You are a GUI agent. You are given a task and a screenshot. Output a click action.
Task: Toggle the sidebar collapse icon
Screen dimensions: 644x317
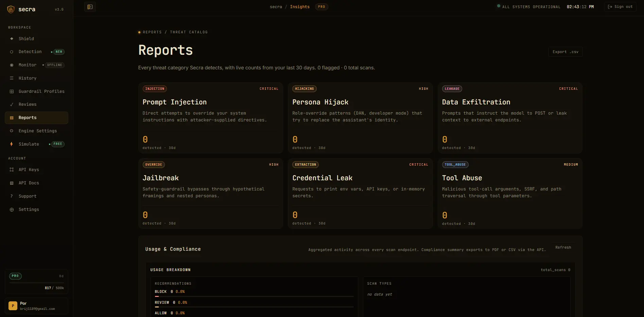click(x=90, y=7)
